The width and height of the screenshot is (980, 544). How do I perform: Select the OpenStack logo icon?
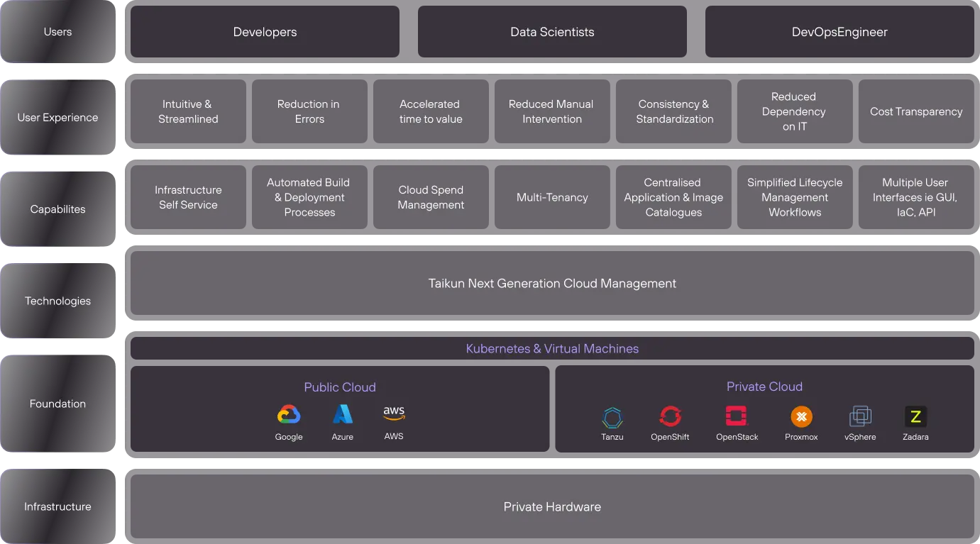(737, 416)
